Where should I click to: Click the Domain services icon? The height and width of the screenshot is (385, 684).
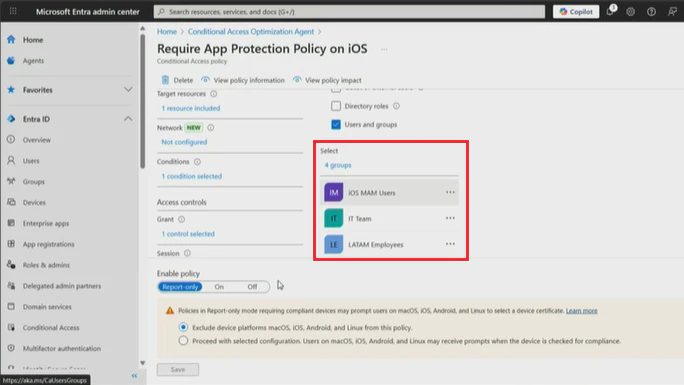click(x=11, y=307)
